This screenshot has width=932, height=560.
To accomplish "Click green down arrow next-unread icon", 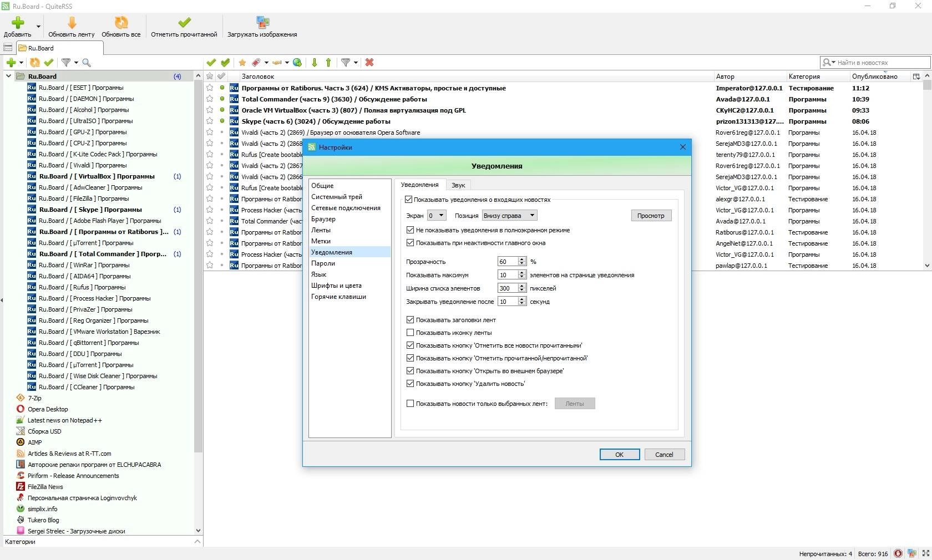I will [315, 63].
